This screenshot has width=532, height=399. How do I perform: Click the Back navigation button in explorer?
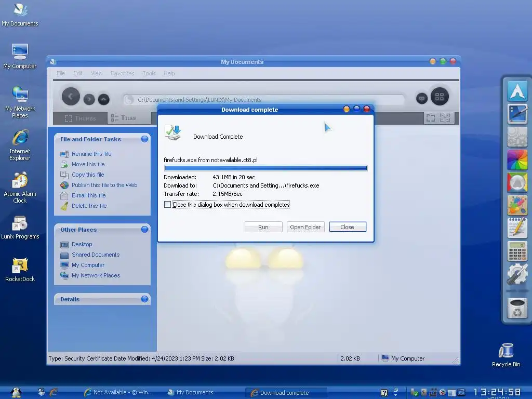click(71, 96)
